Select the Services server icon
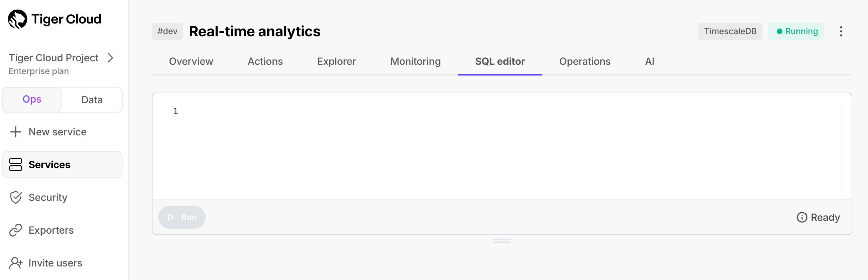The height and width of the screenshot is (280, 868). coord(16,165)
